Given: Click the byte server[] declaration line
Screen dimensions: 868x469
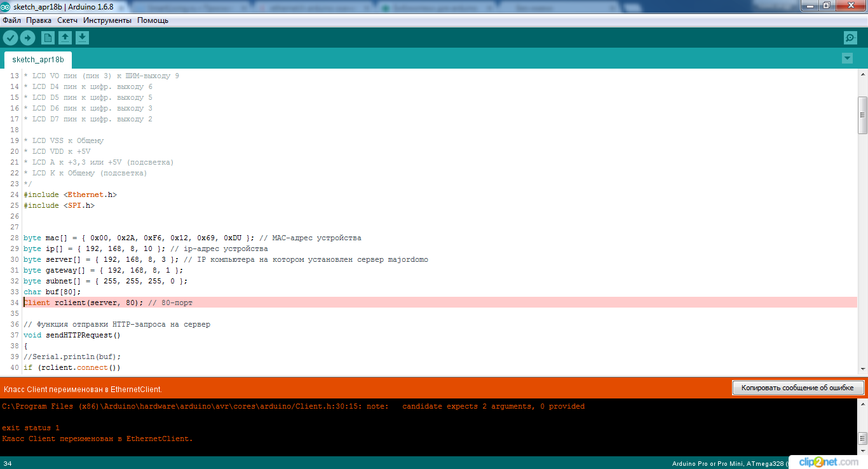Looking at the screenshot, I should coord(226,259).
